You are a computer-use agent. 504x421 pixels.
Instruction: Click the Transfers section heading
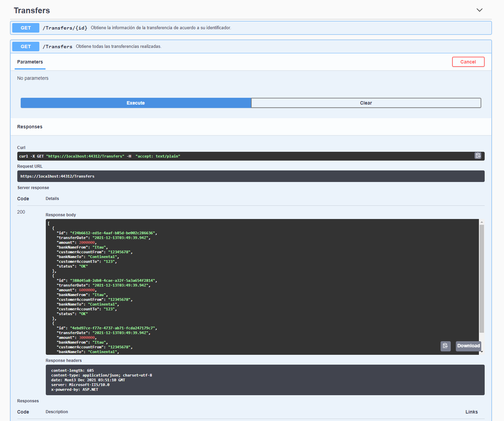[x=32, y=11]
